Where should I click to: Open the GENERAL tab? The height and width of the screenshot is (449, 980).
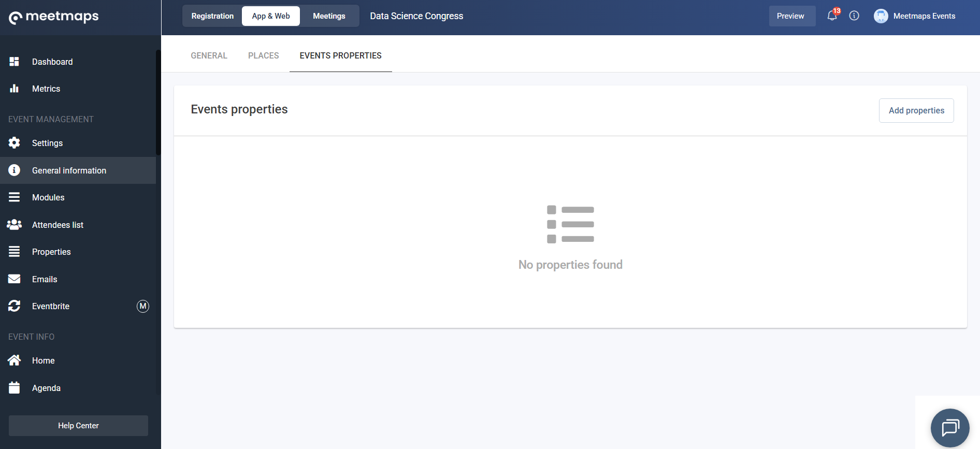pos(209,55)
